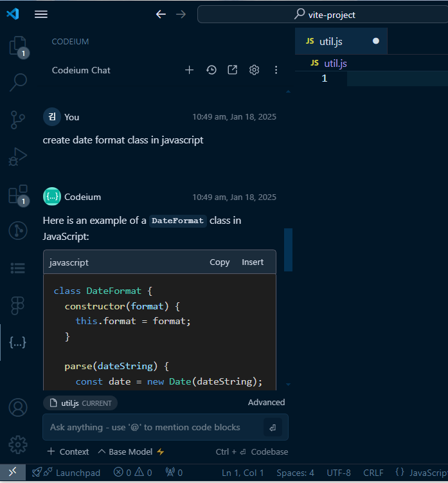Select the util.js editor tab

point(341,41)
